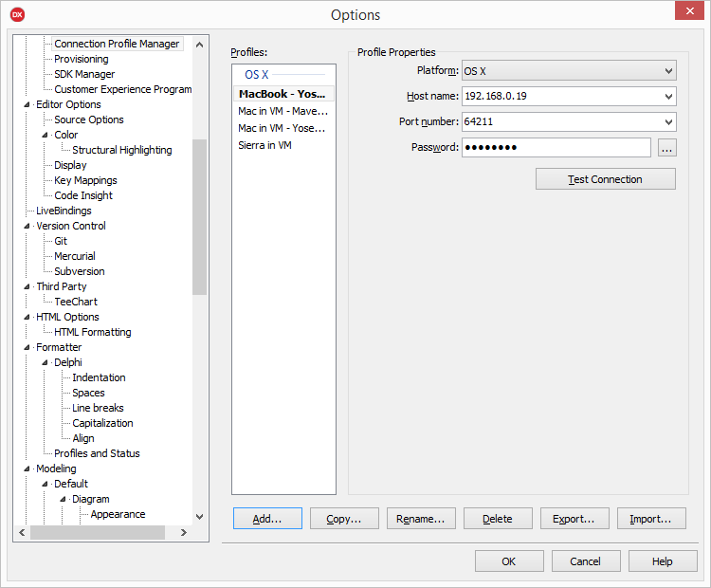This screenshot has height=588, width=711.
Task: Open Line breaks formatter settings
Action: pos(98,408)
